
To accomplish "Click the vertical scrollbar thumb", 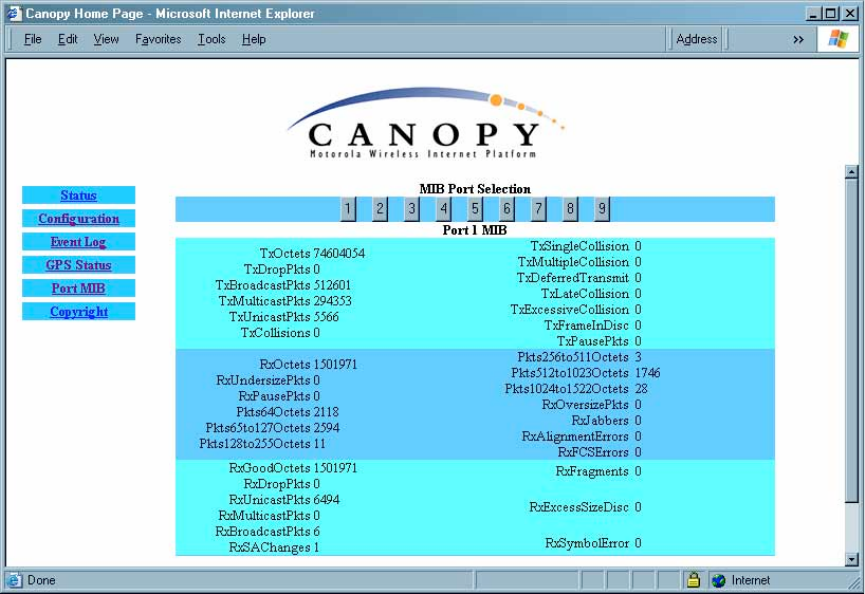I will pos(851,340).
